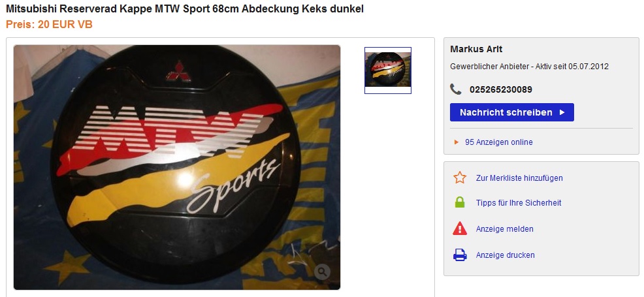Screen dimensions: 644x297
Task: Open the Nachricht schreiben message button
Action: tap(512, 112)
